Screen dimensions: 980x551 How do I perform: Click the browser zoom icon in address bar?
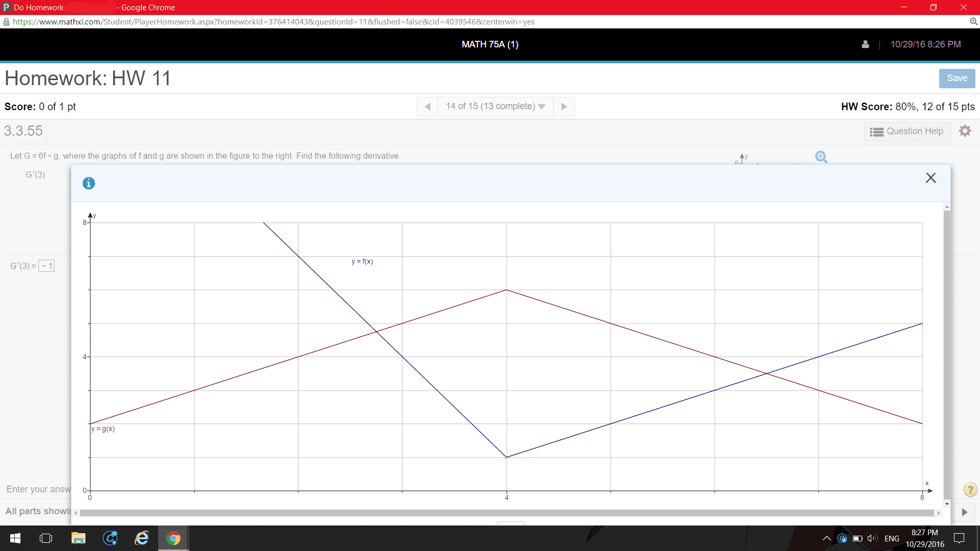click(973, 21)
